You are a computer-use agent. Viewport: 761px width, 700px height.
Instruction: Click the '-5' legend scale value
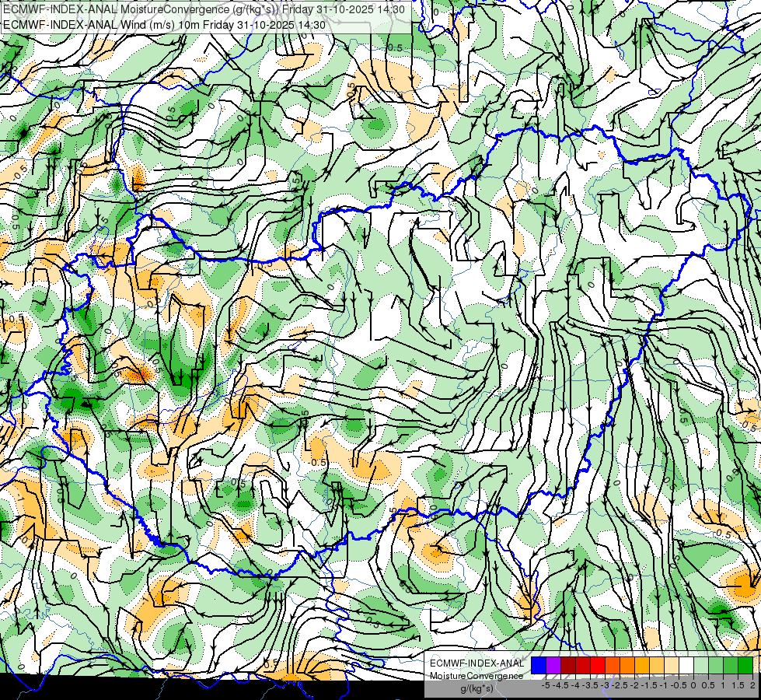(546, 685)
